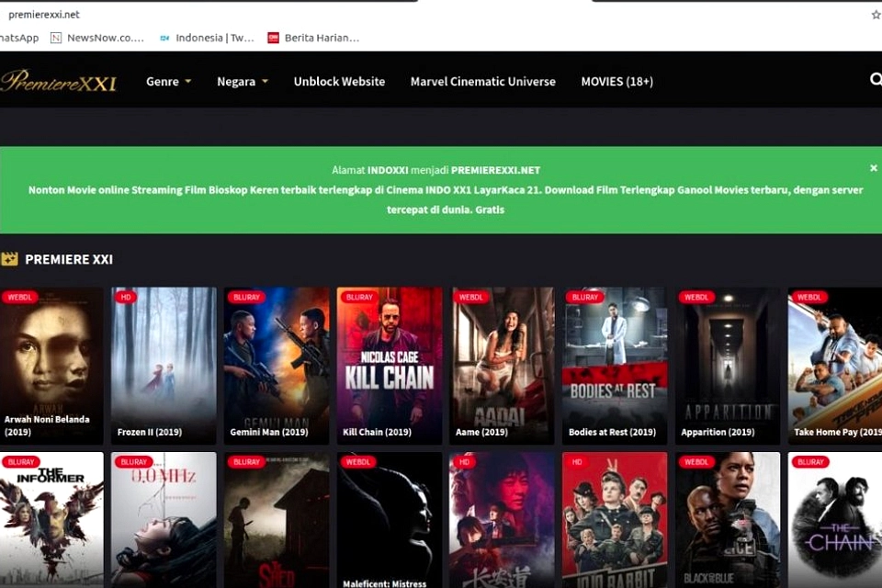882x588 pixels.
Task: Open the 0.0 MHz movie poster
Action: click(164, 520)
